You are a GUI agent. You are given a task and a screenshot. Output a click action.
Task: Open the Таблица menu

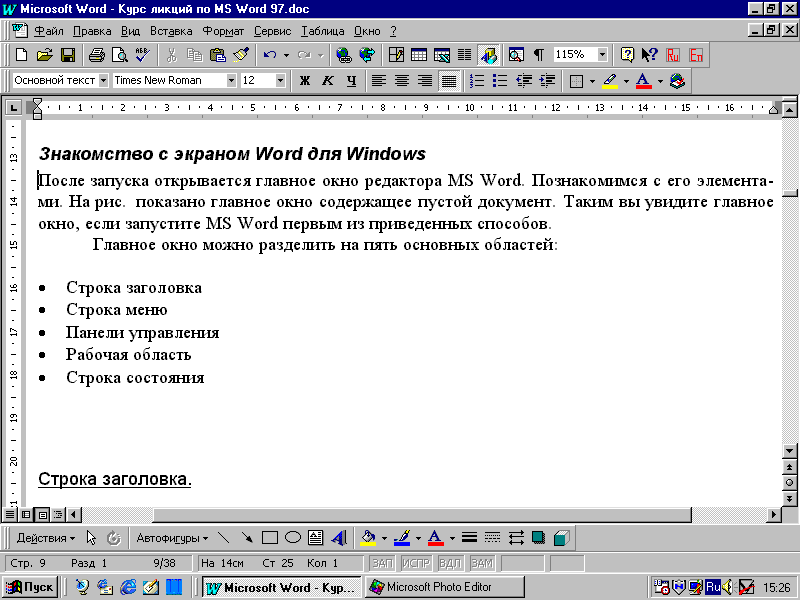click(x=322, y=31)
